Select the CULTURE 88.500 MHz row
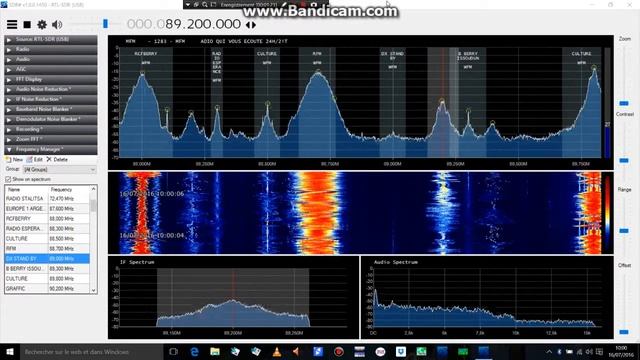This screenshot has width=640, height=360. (x=47, y=239)
